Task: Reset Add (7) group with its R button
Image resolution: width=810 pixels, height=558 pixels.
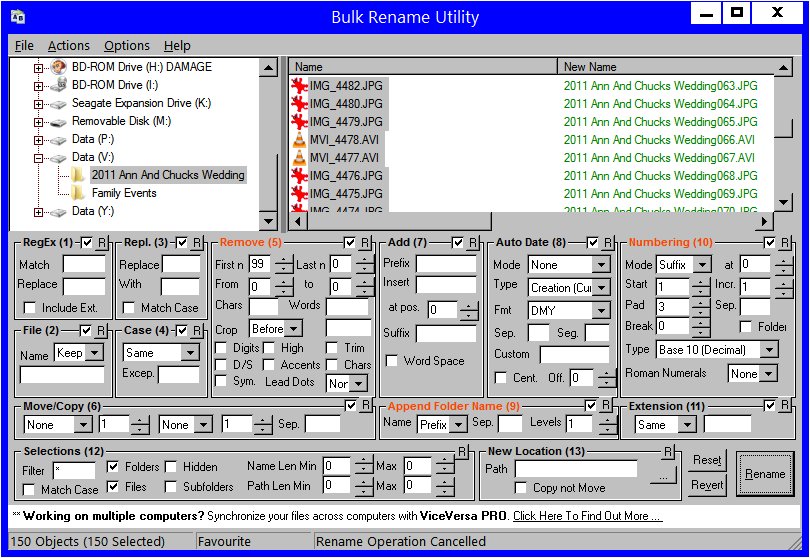Action: click(473, 242)
